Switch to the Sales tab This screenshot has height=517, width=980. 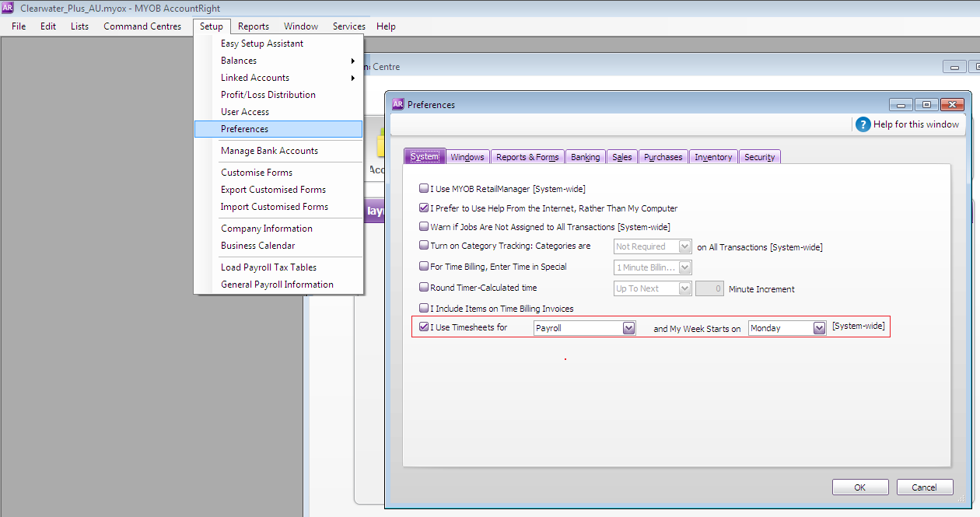tap(622, 157)
